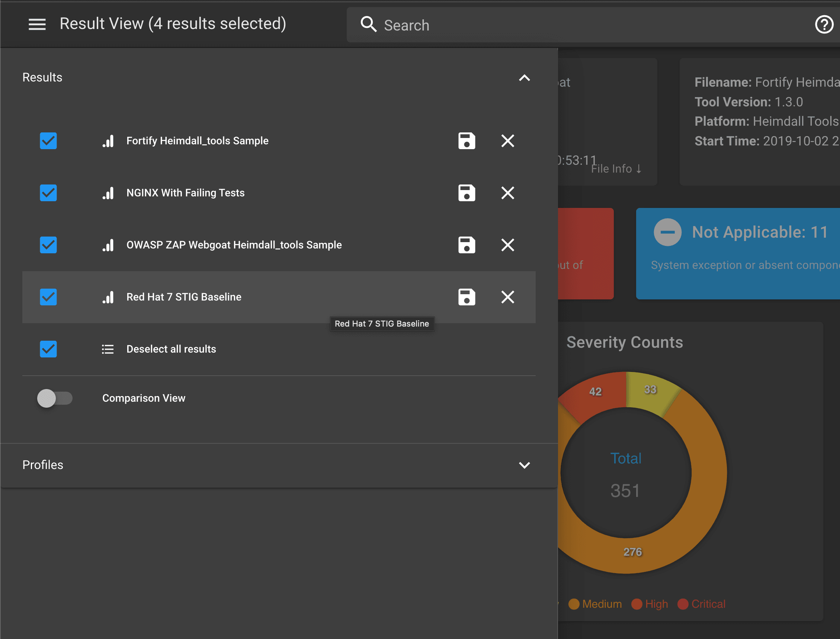The image size is (840, 639).
Task: Remove the OWASP ZAP Webgoat result
Action: coord(507,245)
